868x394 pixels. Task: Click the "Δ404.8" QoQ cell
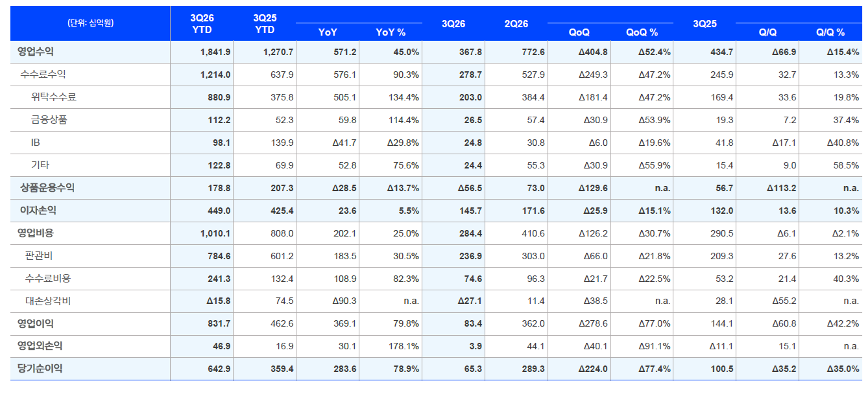coord(594,52)
